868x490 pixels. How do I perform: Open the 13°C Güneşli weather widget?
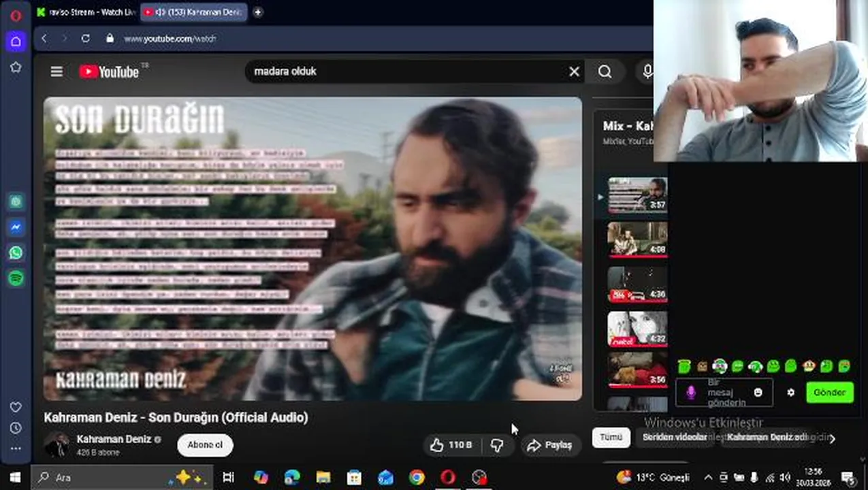click(653, 477)
